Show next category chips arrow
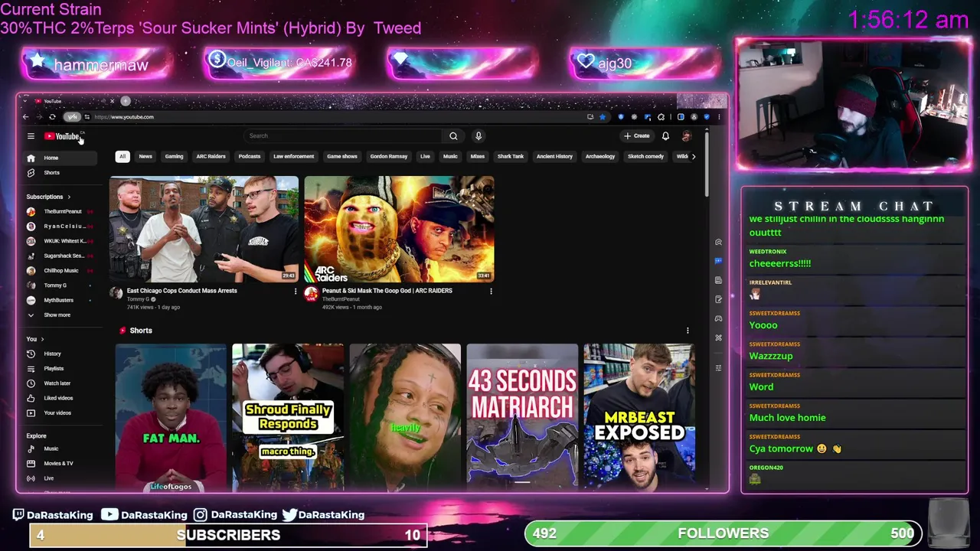Screen dimensions: 980x551 point(693,156)
